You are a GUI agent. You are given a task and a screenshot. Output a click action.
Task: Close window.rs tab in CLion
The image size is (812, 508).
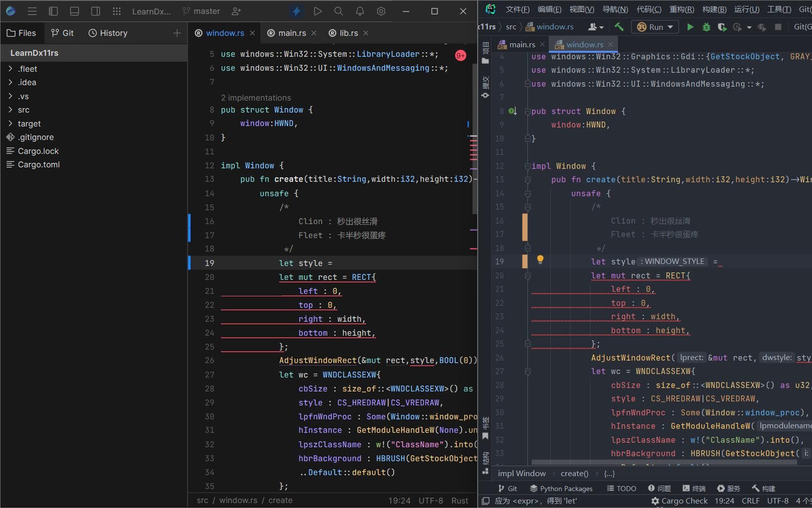pos(610,44)
